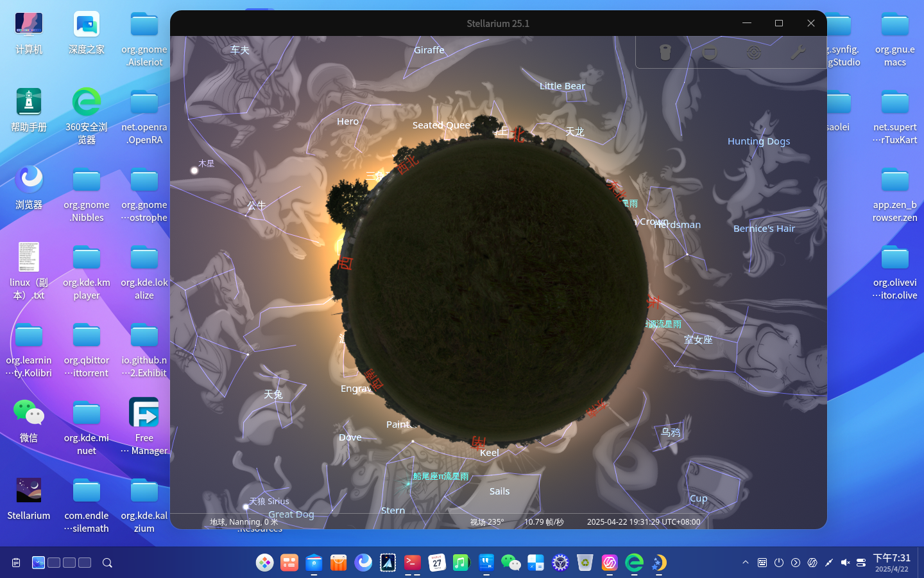Viewport: 924px width, 578px height.
Task: Open the Stellarium Oculars eyepiece view icon
Action: (x=665, y=52)
